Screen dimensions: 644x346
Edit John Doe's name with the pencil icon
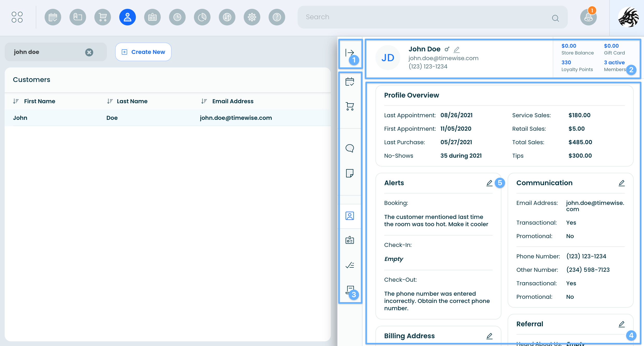coord(457,49)
